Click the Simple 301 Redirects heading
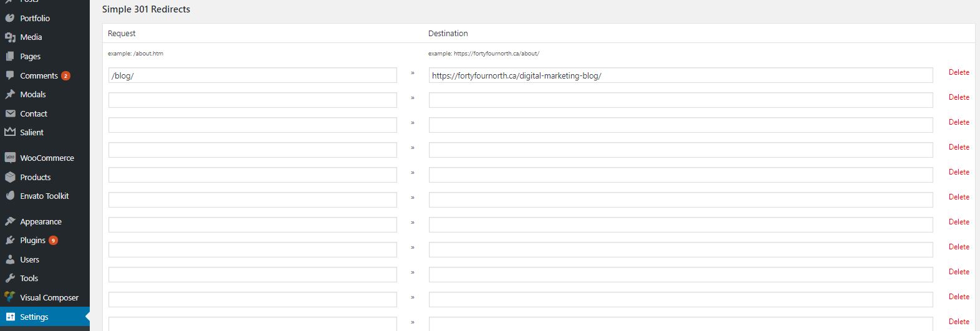This screenshot has height=331, width=980. coord(146,9)
